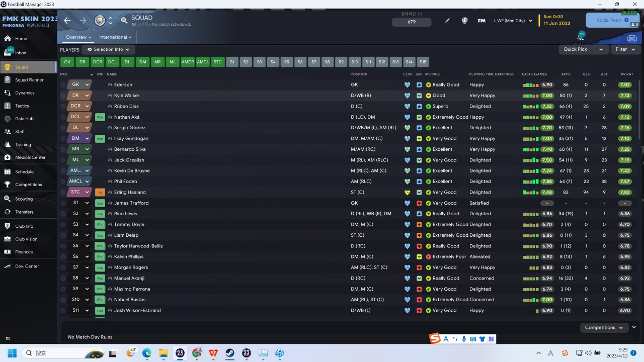This screenshot has width=644, height=362.
Task: Open the Quick Pick arrow dropdown
Action: tap(601, 49)
